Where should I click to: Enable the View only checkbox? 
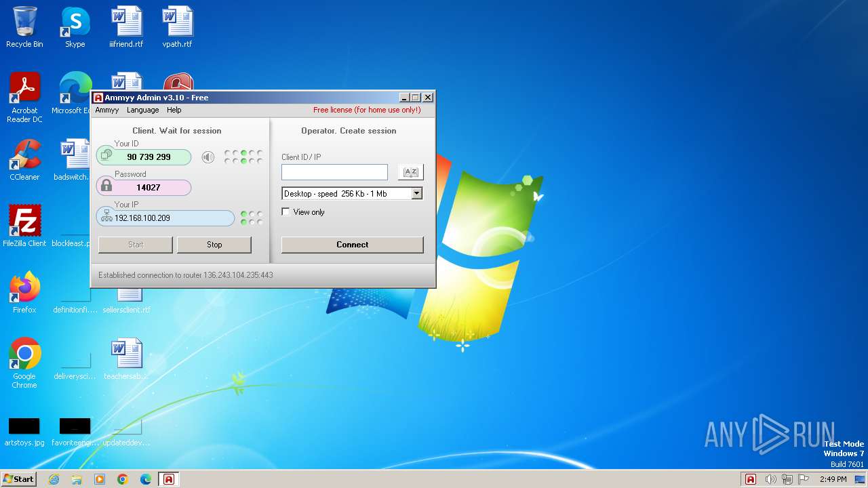pyautogui.click(x=285, y=212)
